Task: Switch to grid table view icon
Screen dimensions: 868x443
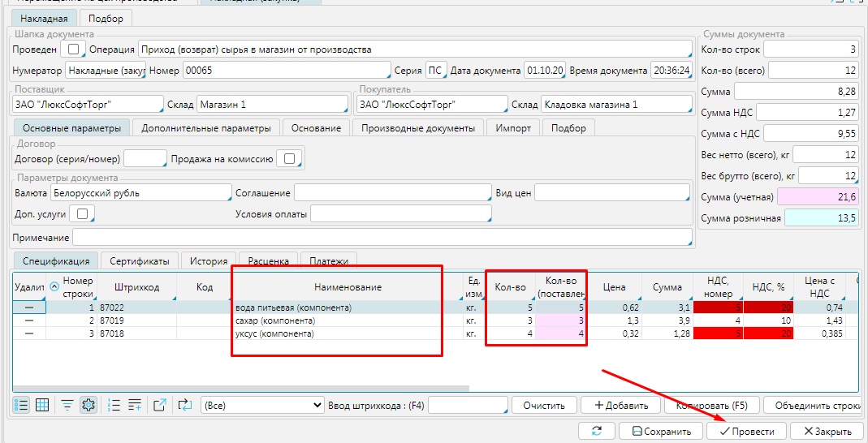Action: [x=42, y=405]
